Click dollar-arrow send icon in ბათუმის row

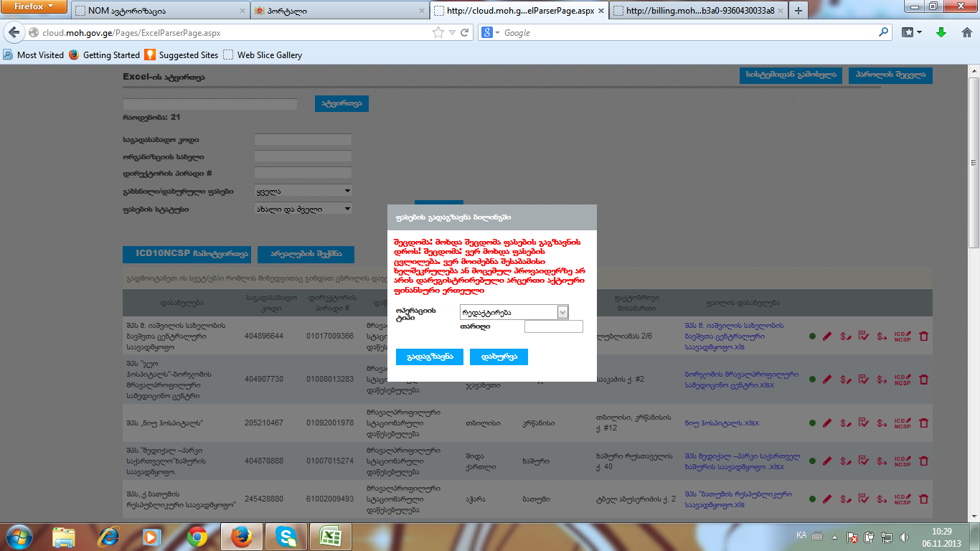pos(882,499)
